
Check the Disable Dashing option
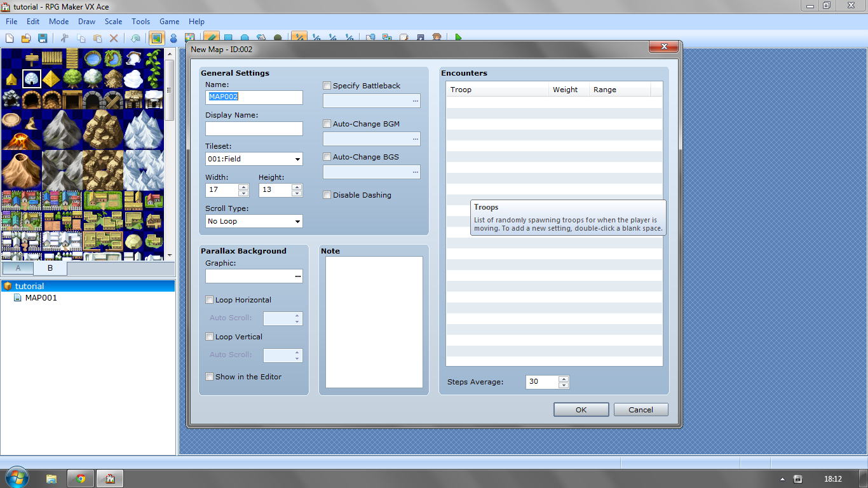click(327, 195)
